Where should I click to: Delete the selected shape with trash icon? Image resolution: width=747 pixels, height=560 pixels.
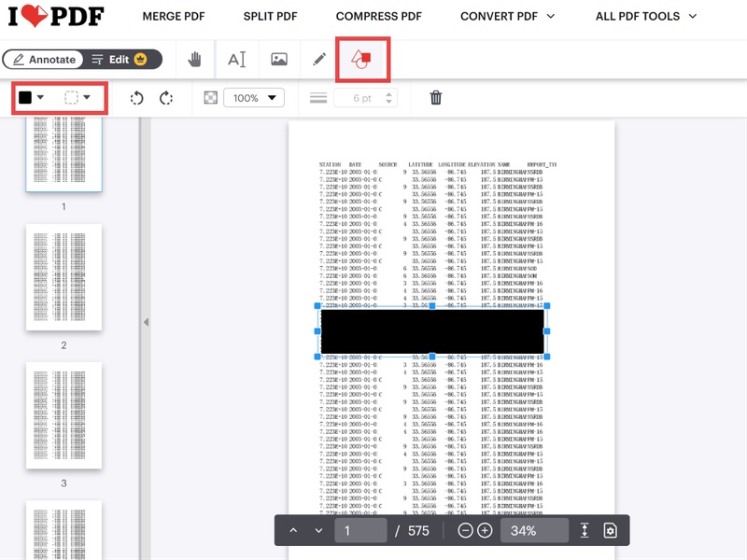click(x=436, y=98)
